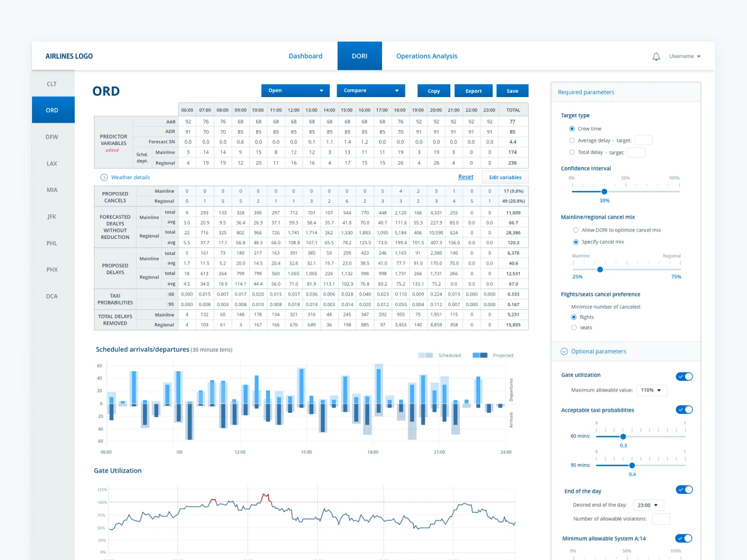Click Mainline cancels total '17 (9.8%)'

pos(513,191)
